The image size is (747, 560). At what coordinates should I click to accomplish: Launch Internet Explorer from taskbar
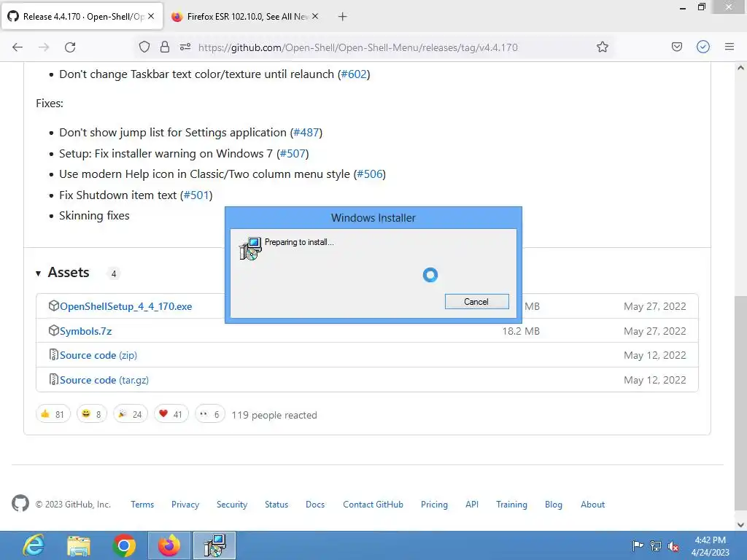tap(34, 545)
